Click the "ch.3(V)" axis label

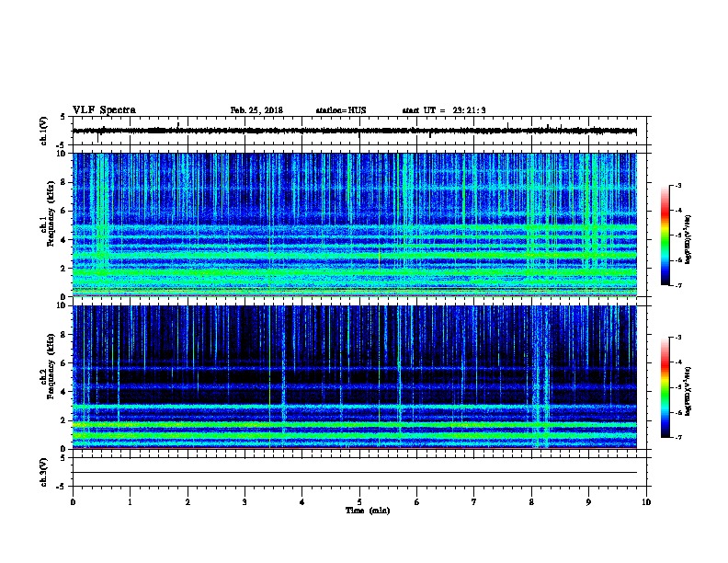44,472
